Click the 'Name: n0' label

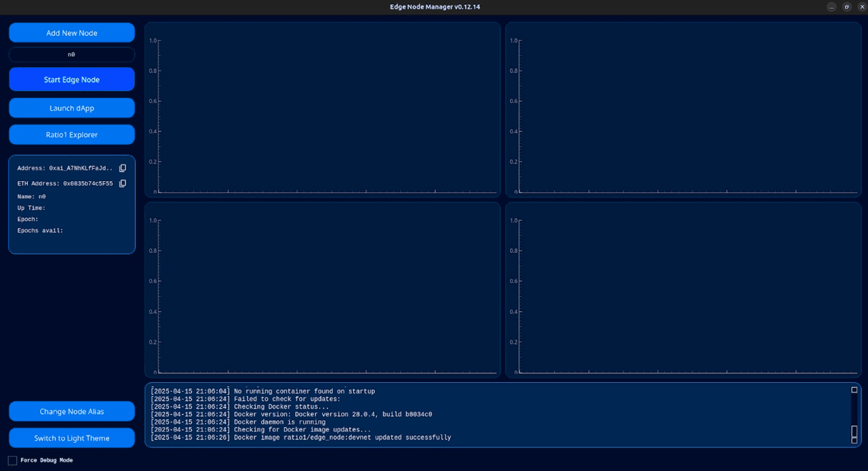click(x=31, y=197)
